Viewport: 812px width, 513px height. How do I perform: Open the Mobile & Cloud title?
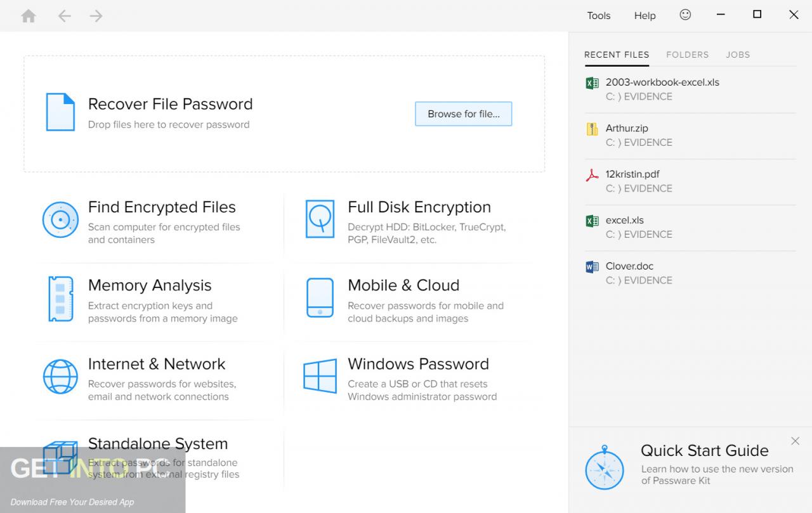click(x=403, y=285)
